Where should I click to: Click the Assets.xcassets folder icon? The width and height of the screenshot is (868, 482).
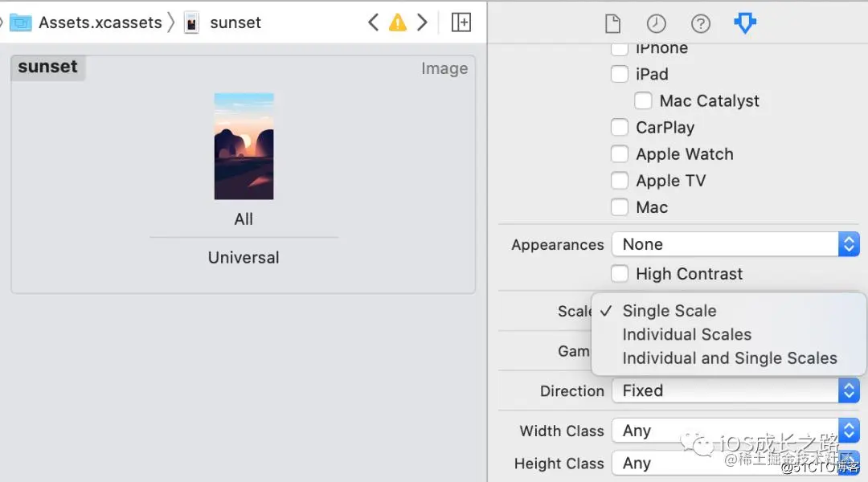pos(20,22)
